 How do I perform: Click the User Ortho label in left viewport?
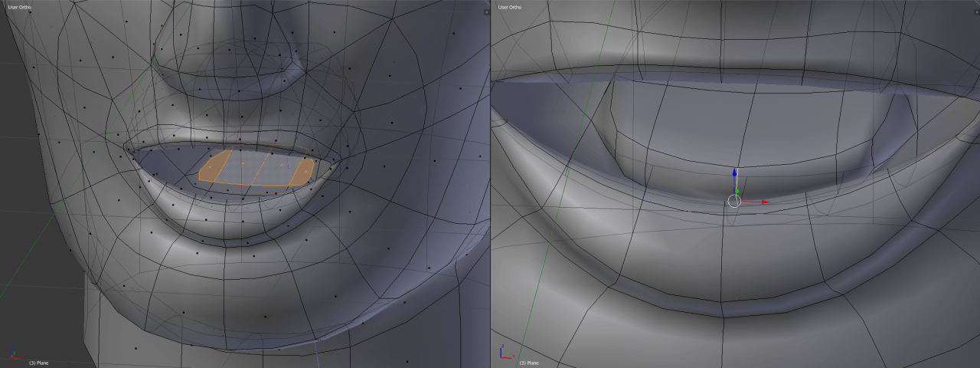19,7
